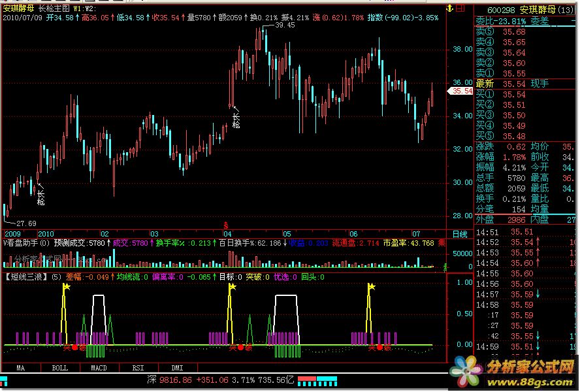Switch to the MA indicator tab
The width and height of the screenshot is (580, 392).
[x=21, y=368]
